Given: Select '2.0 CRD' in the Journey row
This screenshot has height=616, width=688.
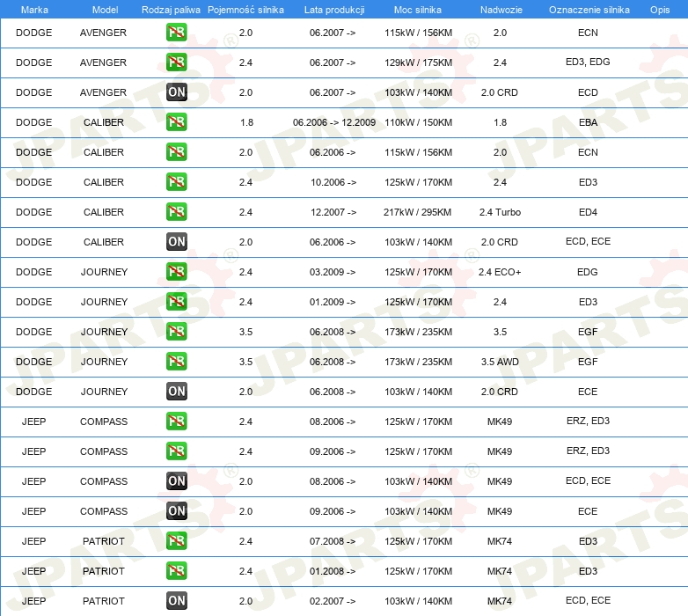Looking at the screenshot, I should (x=500, y=392).
